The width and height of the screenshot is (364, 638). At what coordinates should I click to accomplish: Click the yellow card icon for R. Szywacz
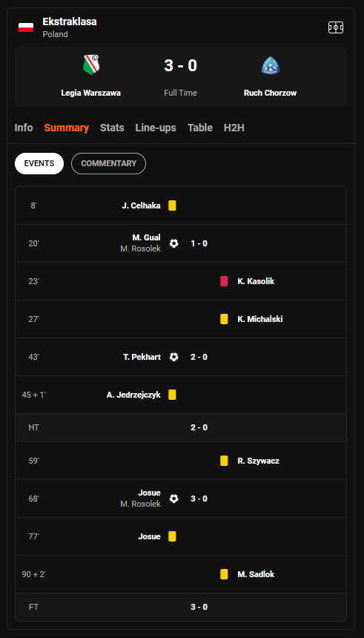224,461
